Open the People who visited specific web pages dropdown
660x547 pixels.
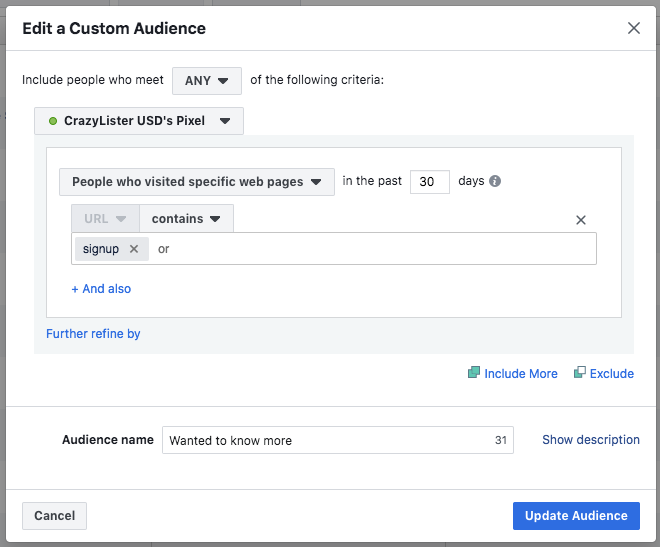point(196,182)
